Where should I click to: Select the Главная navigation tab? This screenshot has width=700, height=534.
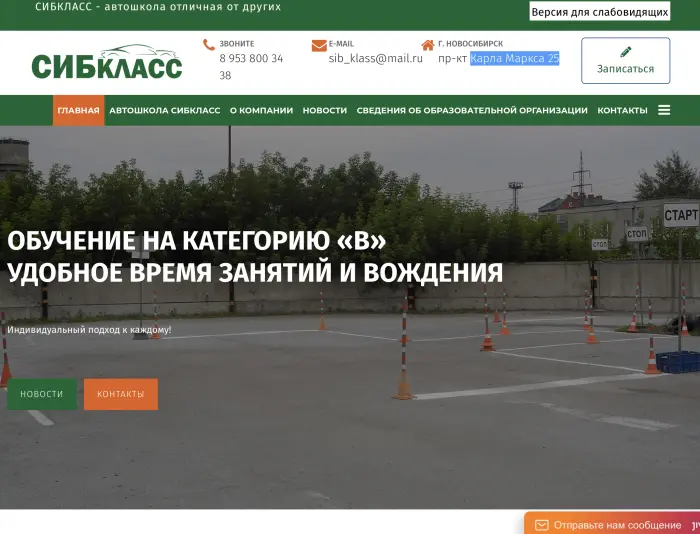78,111
